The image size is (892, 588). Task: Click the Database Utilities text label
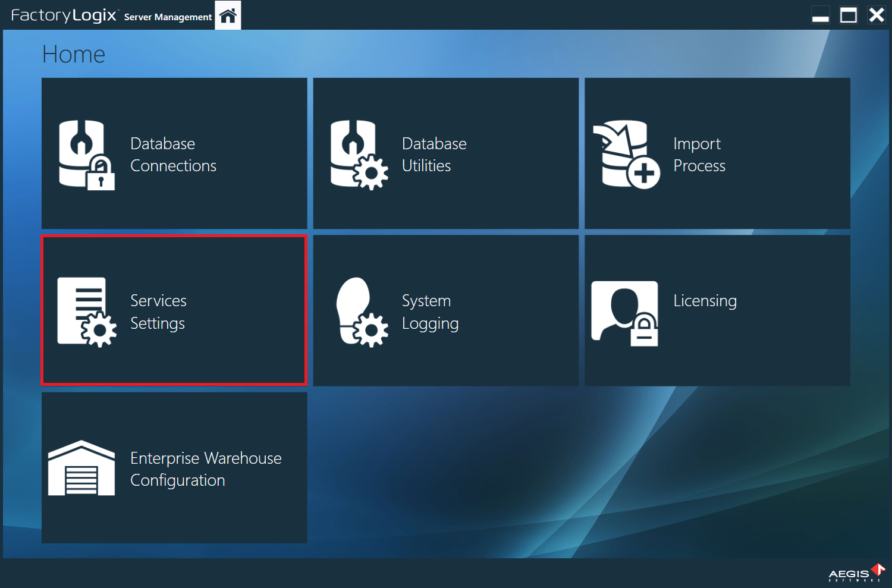[434, 155]
